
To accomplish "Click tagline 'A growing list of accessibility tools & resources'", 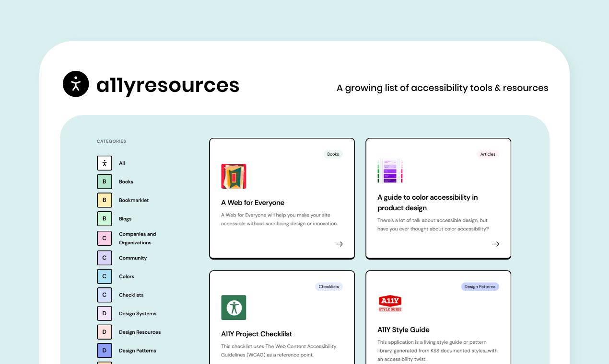I will click(x=443, y=88).
